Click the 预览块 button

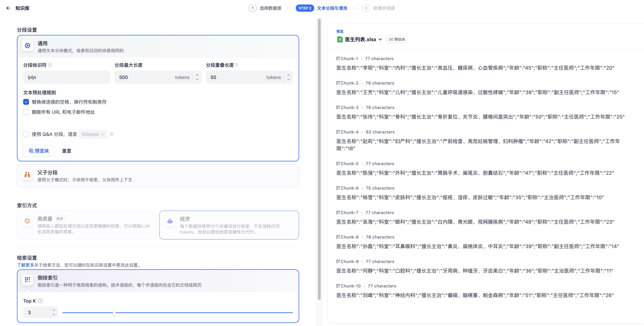(39, 151)
